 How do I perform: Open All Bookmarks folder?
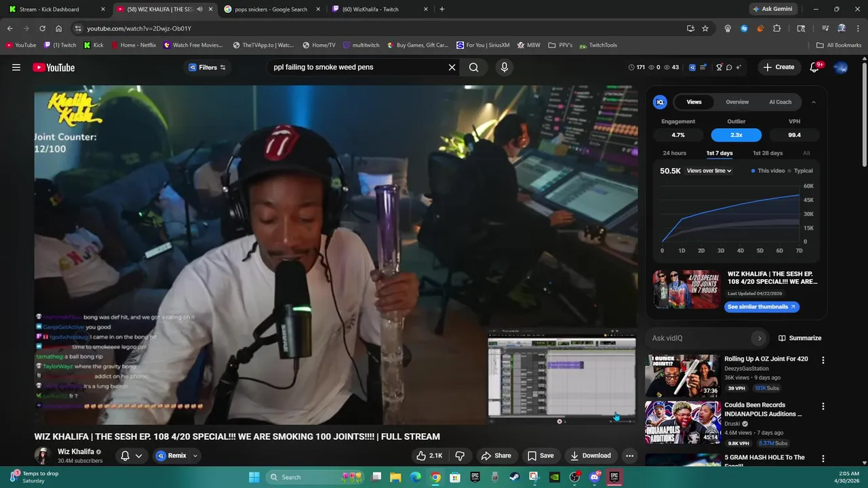coord(839,45)
